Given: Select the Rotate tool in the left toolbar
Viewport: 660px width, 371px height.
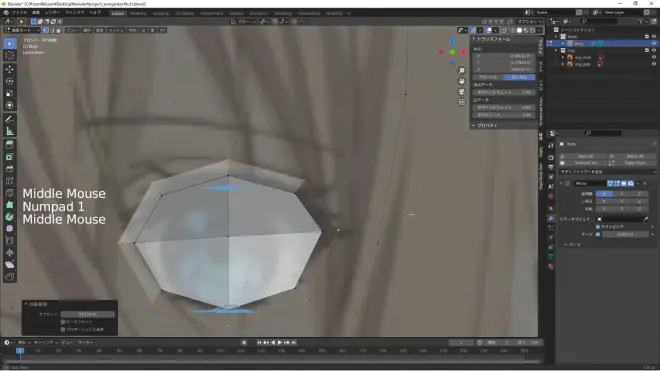Looking at the screenshot, I should 10,81.
